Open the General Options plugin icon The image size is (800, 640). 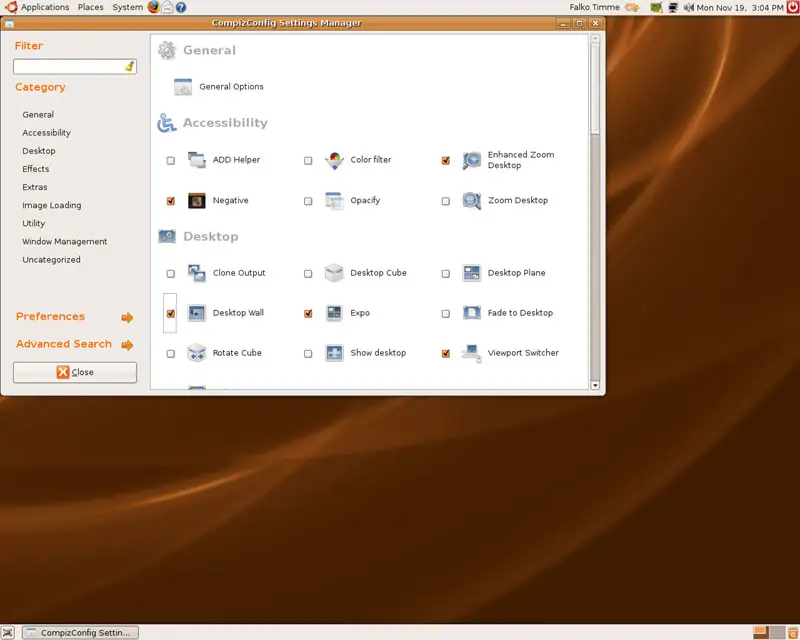pyautogui.click(x=183, y=87)
